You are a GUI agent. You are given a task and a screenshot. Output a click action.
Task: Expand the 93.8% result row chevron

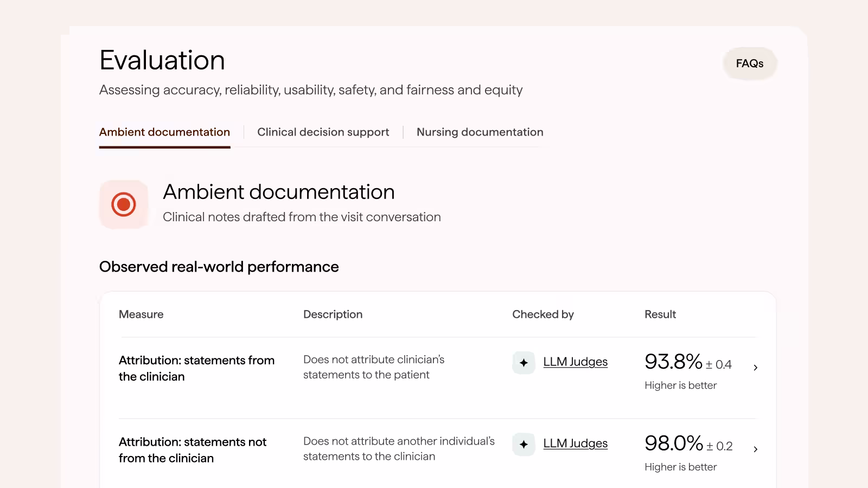point(755,368)
